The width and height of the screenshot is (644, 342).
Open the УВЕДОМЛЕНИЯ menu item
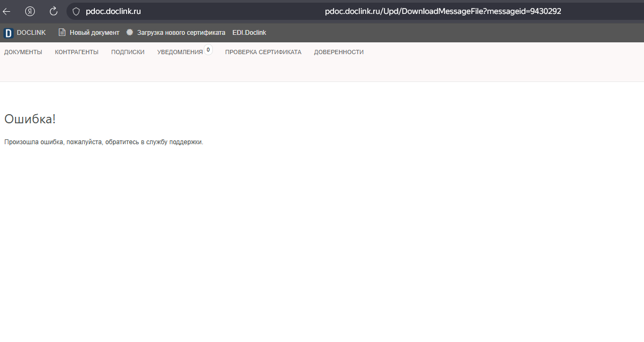[180, 52]
